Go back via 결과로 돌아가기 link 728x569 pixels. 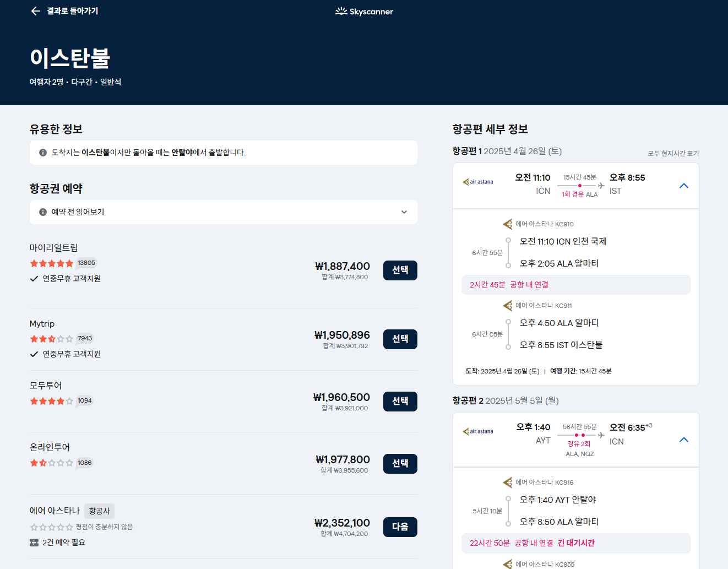pyautogui.click(x=72, y=11)
